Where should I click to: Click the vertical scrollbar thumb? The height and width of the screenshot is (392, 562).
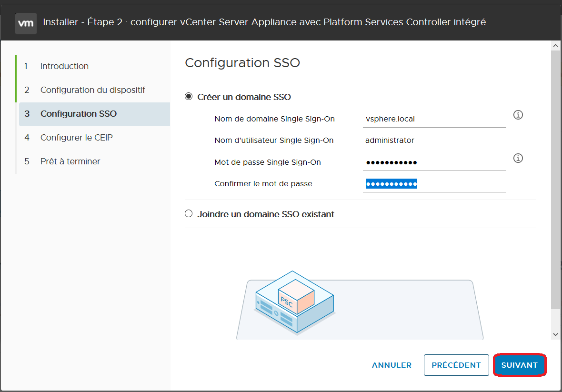555,179
